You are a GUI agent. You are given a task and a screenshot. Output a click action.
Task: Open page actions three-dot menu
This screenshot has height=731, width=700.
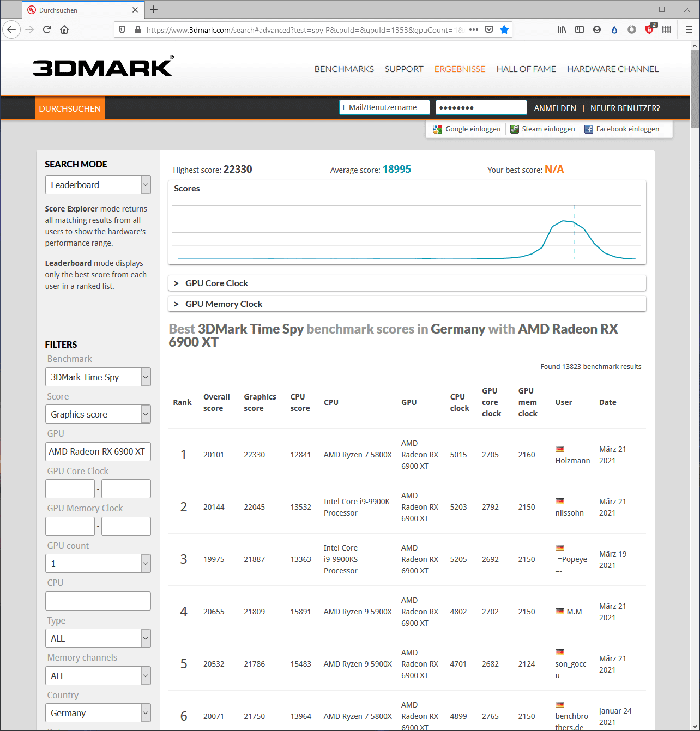coord(474,29)
